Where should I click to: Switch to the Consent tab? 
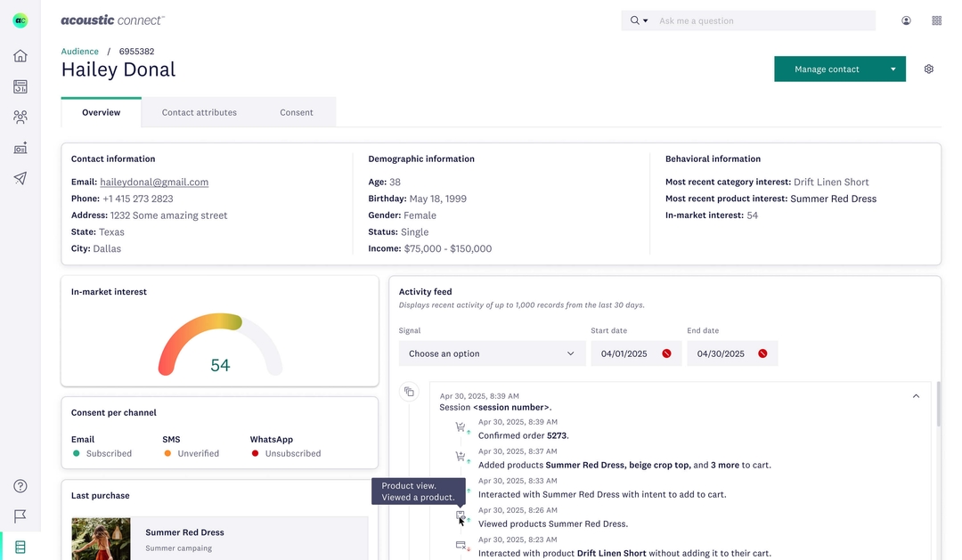coord(297,112)
